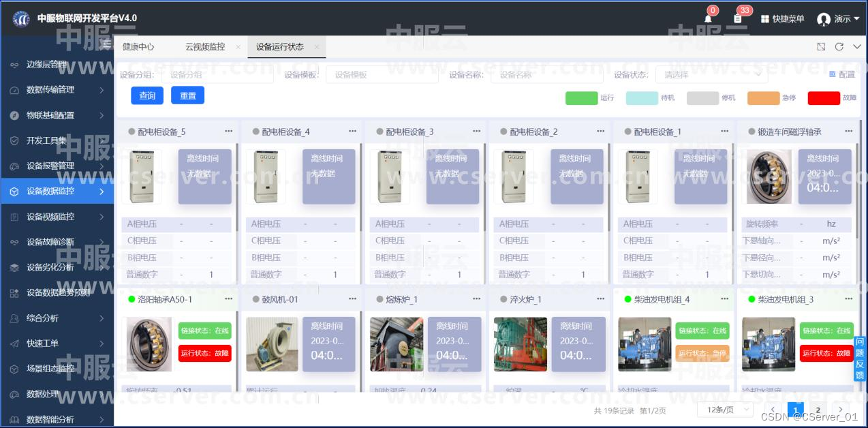Click the 锻造车间磁浮轴承 bearing image
Image resolution: width=868 pixels, height=428 pixels.
tap(769, 177)
